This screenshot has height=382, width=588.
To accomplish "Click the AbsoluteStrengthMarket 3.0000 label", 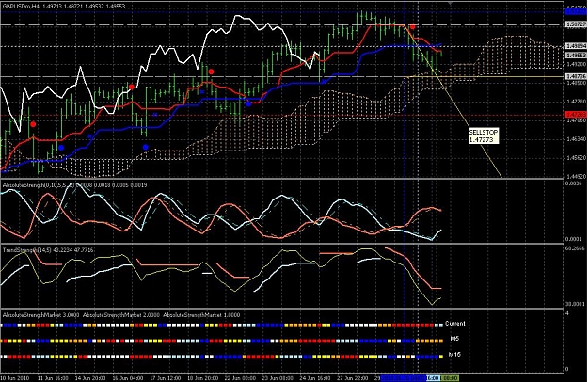I will click(40, 315).
